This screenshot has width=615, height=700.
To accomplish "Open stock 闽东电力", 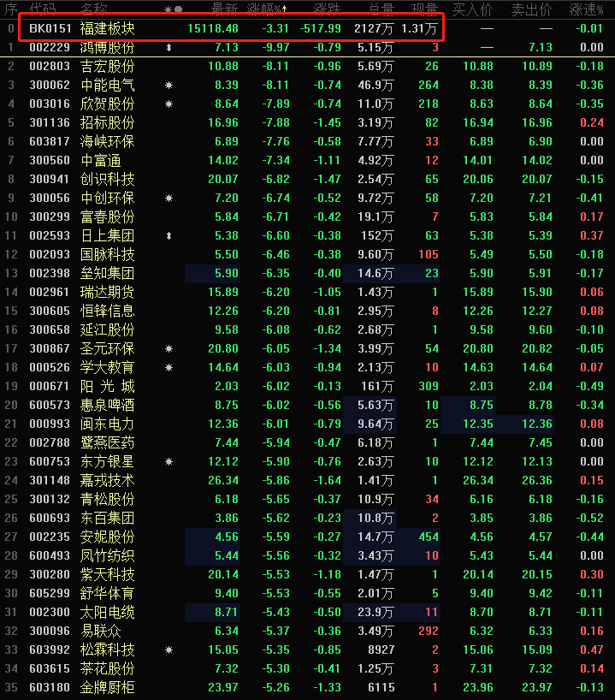I will coord(107,424).
